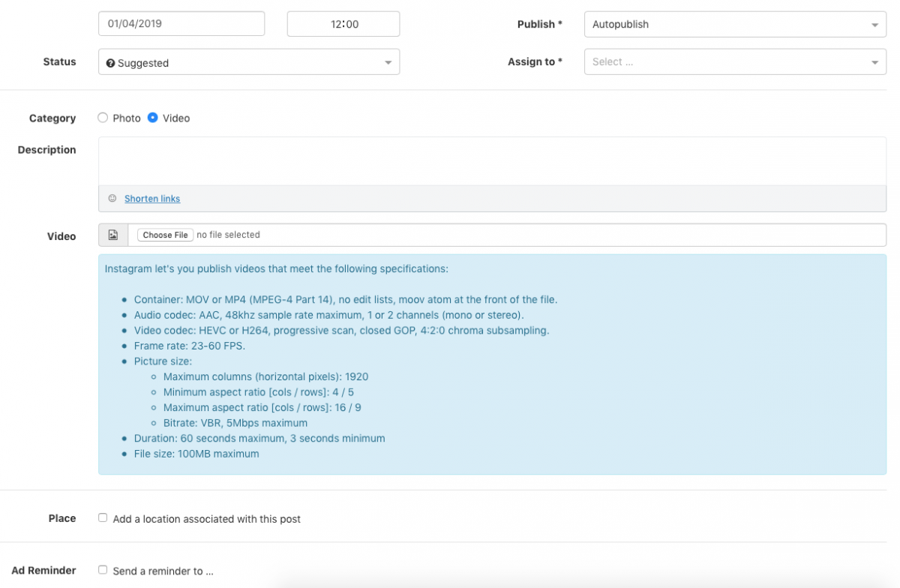Click the 'Container: MOV or MP4' line
This screenshot has height=588, width=900.
tap(346, 299)
